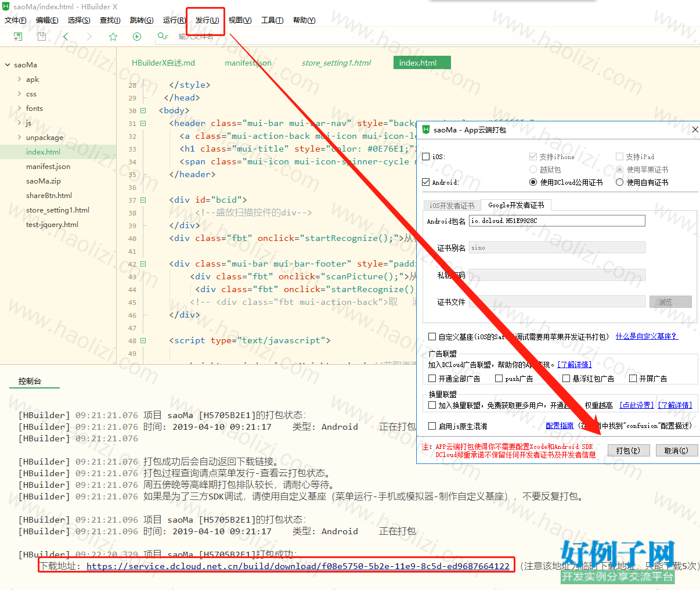Open the 配置指南 link
Image resolution: width=700 pixels, height=590 pixels.
[560, 426]
